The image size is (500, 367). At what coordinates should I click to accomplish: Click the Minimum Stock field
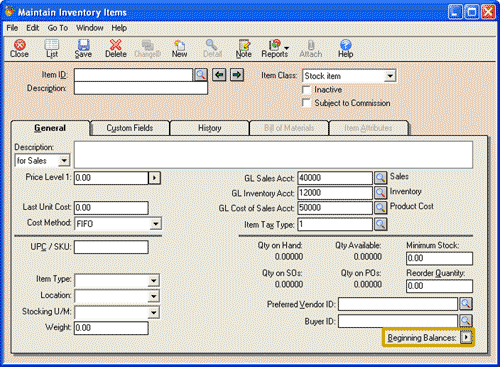tap(439, 258)
